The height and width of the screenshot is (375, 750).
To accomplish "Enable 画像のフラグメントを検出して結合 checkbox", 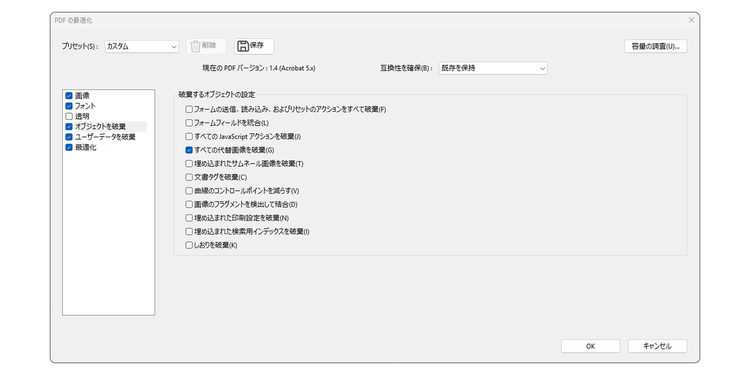I will (x=189, y=204).
